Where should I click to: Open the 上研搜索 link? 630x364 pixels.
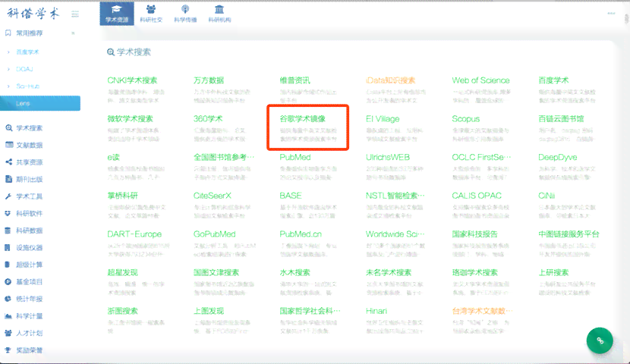pos(553,272)
